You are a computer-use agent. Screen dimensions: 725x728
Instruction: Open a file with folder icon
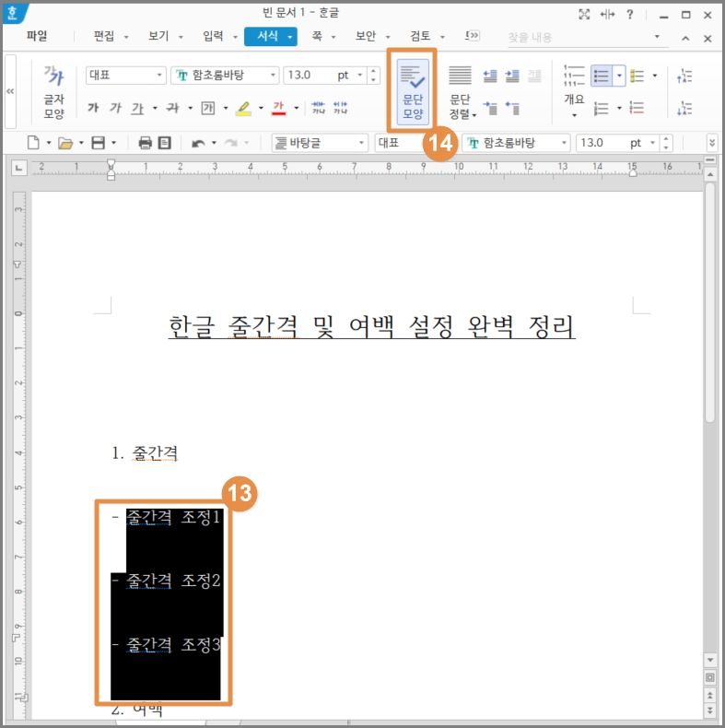pyautogui.click(x=65, y=143)
